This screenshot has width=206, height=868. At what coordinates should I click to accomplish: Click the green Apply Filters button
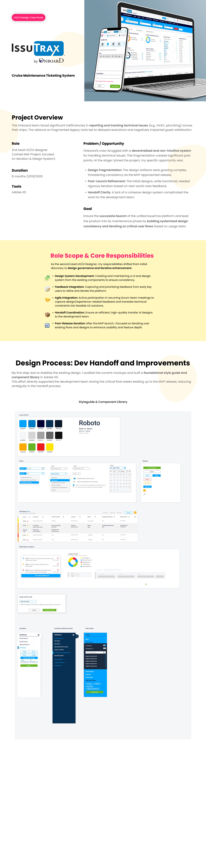point(95,692)
